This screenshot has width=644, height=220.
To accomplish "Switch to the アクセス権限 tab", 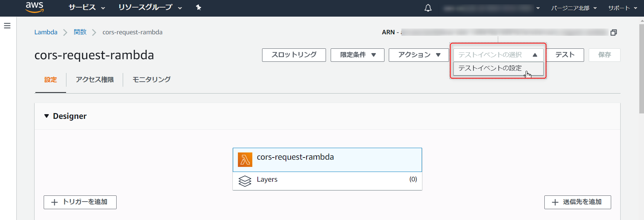I will [x=95, y=79].
